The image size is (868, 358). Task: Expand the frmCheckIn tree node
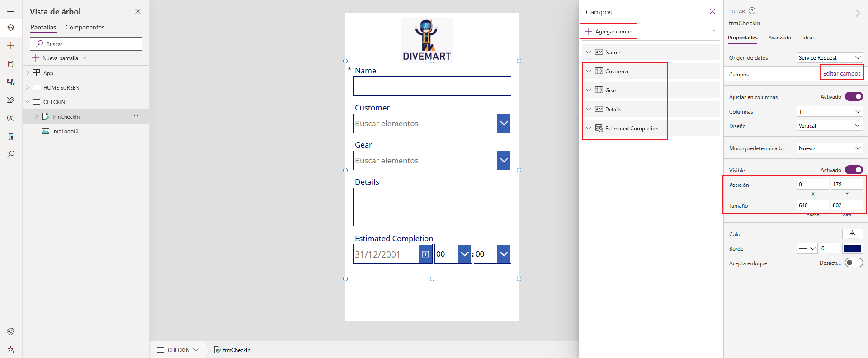pyautogui.click(x=37, y=116)
